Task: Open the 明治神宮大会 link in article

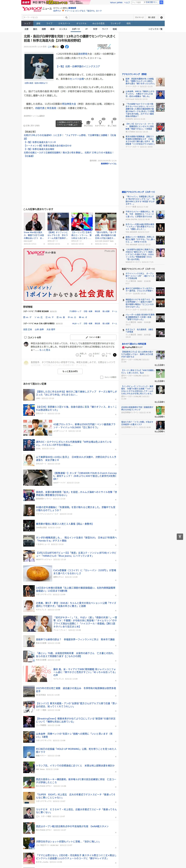Action: coord(69,104)
